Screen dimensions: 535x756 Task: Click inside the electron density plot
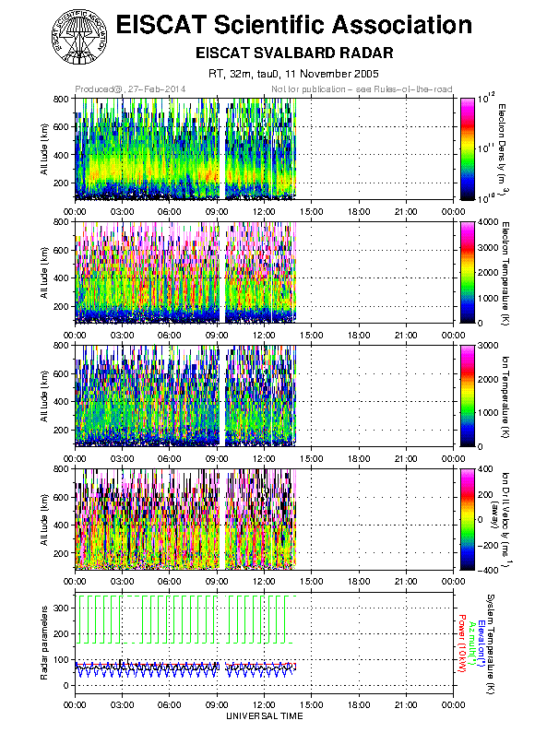pyautogui.click(x=264, y=148)
